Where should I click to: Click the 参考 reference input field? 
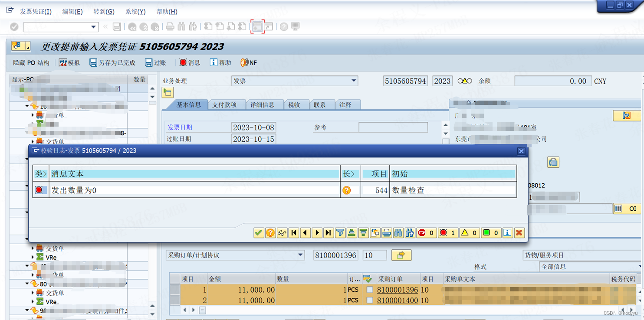pos(393,127)
